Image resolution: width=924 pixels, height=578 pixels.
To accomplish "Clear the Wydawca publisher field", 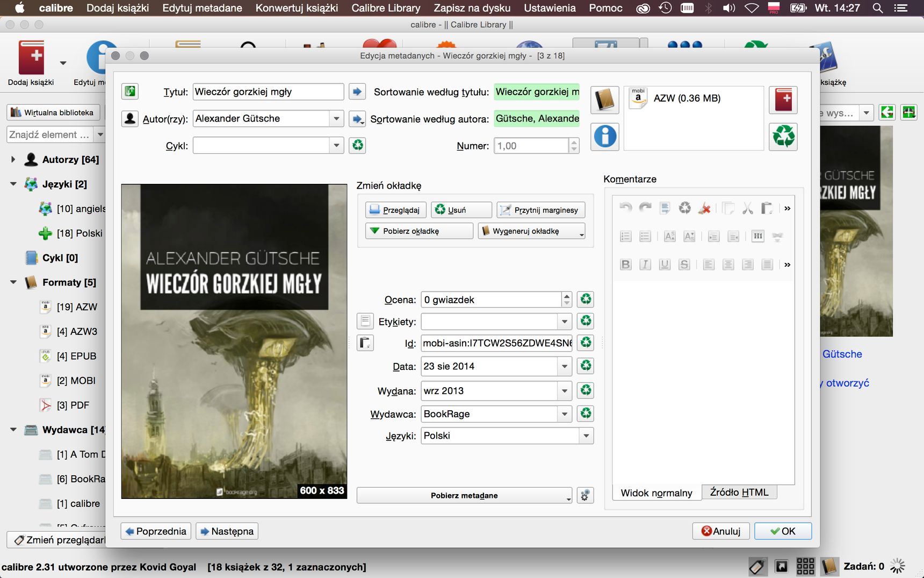I will point(586,413).
